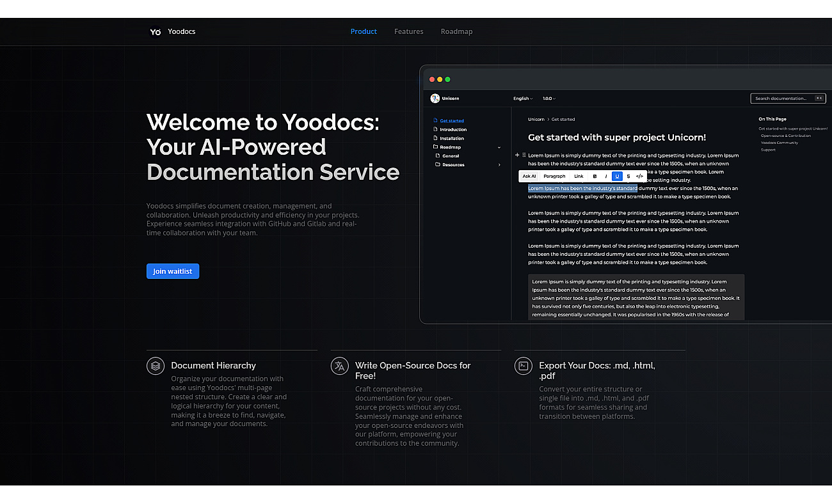Toggle italic formatting
The width and height of the screenshot is (832, 504).
[x=606, y=177]
